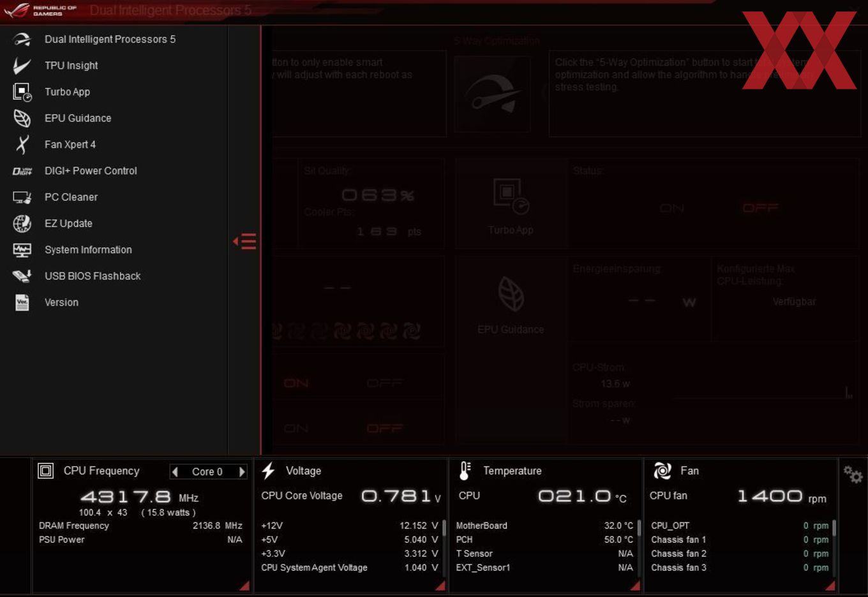Click the DIGI+ Power Control icon
868x597 pixels.
(22, 171)
